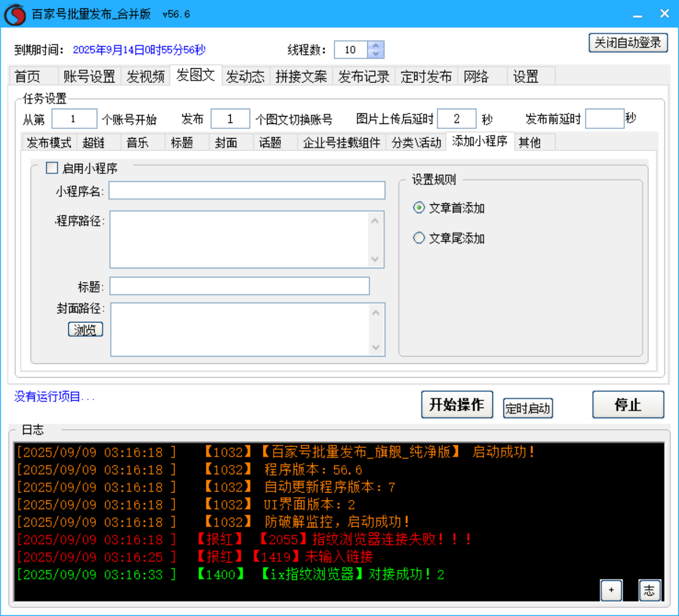Open the 账号设置 tab
The width and height of the screenshot is (679, 616).
pos(88,76)
